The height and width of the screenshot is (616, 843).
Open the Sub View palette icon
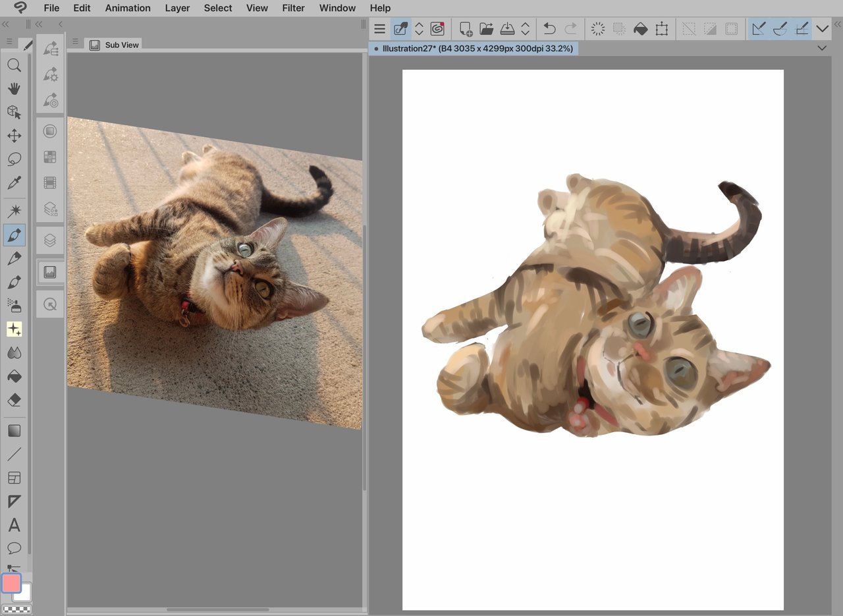click(50, 271)
